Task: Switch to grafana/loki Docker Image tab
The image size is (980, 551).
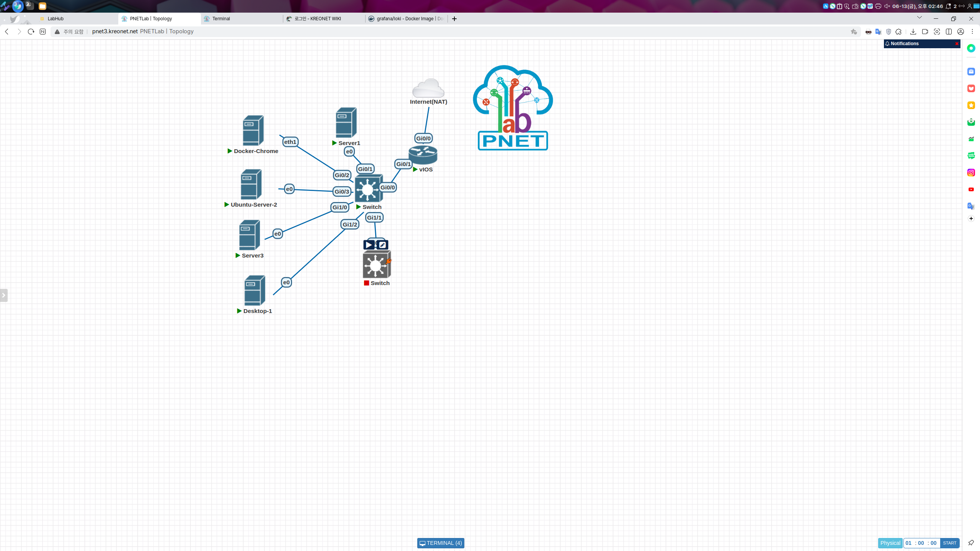Action: click(406, 18)
